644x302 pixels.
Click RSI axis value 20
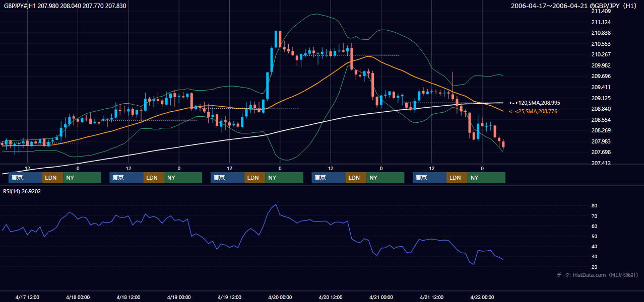595,267
